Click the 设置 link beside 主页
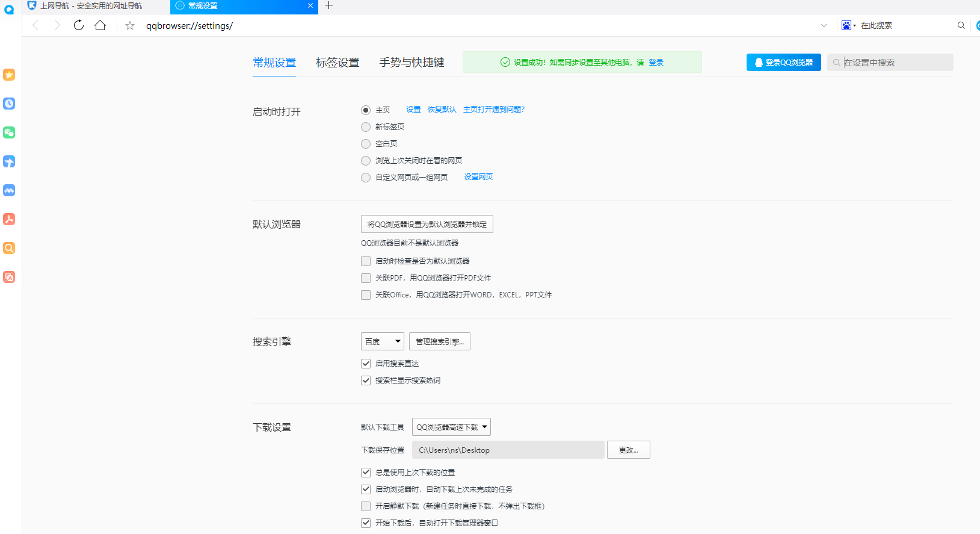This screenshot has height=534, width=980. coord(413,110)
